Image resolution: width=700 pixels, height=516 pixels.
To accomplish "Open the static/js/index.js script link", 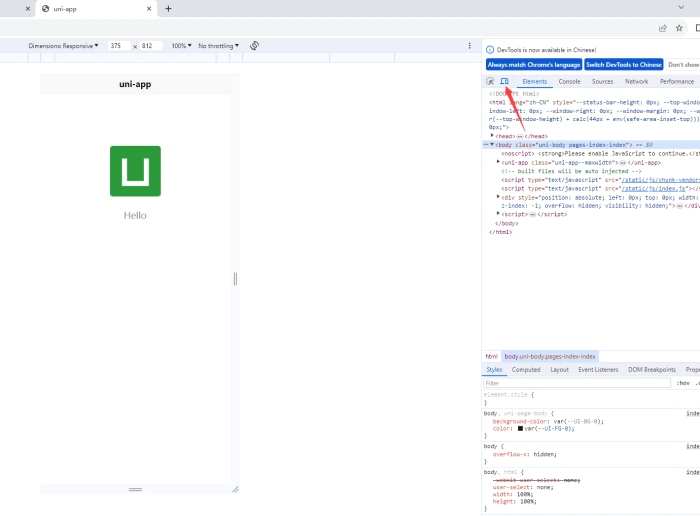I will [x=654, y=188].
